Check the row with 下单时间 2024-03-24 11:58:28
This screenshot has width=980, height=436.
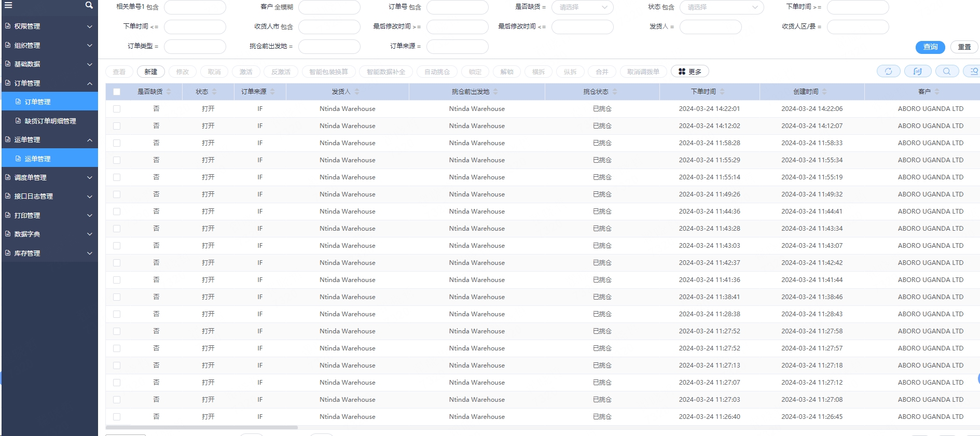(x=117, y=143)
